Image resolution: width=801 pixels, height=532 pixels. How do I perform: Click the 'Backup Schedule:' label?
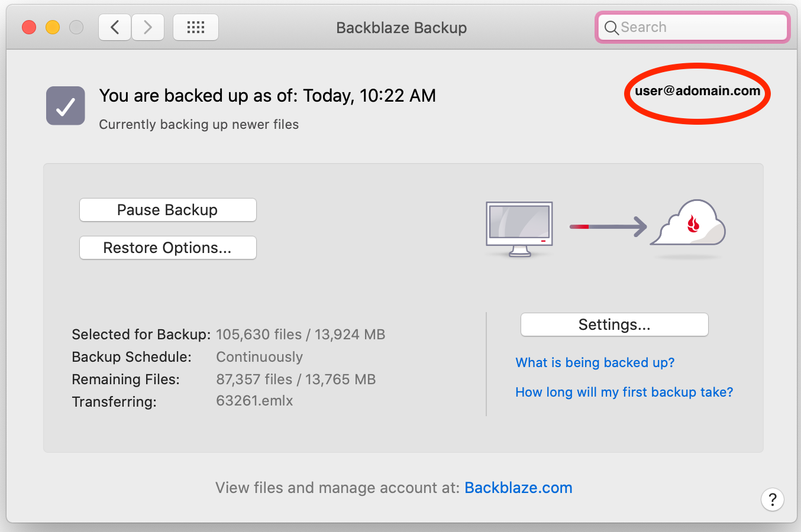pos(131,357)
